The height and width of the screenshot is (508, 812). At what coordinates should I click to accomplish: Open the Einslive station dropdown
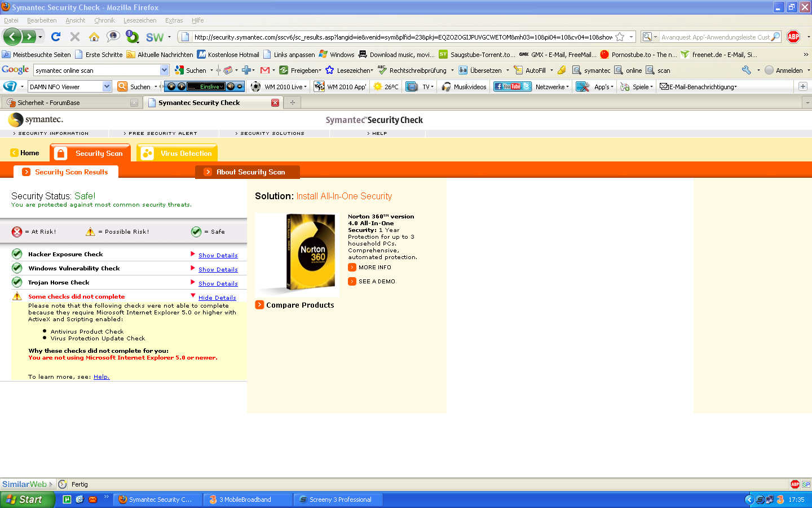click(x=222, y=86)
